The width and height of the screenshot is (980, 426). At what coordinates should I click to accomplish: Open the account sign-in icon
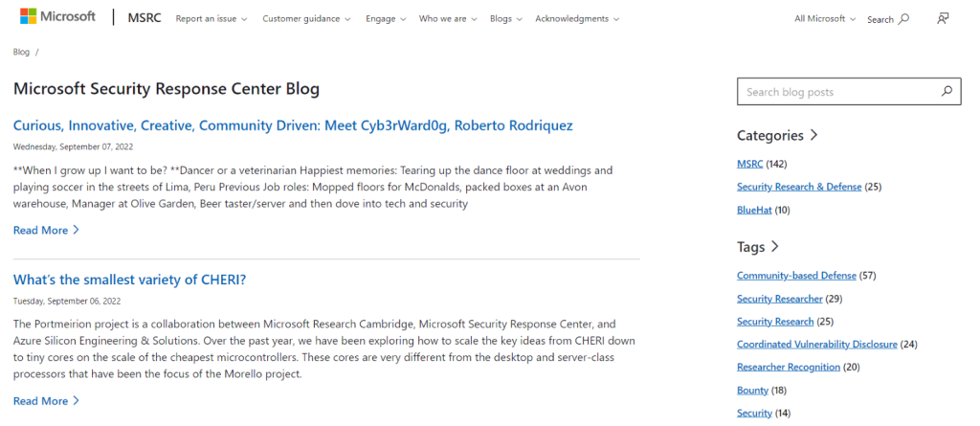click(x=944, y=18)
